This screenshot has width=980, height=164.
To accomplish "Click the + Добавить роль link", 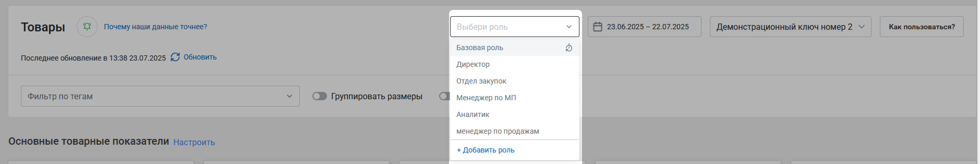I will pyautogui.click(x=485, y=150).
